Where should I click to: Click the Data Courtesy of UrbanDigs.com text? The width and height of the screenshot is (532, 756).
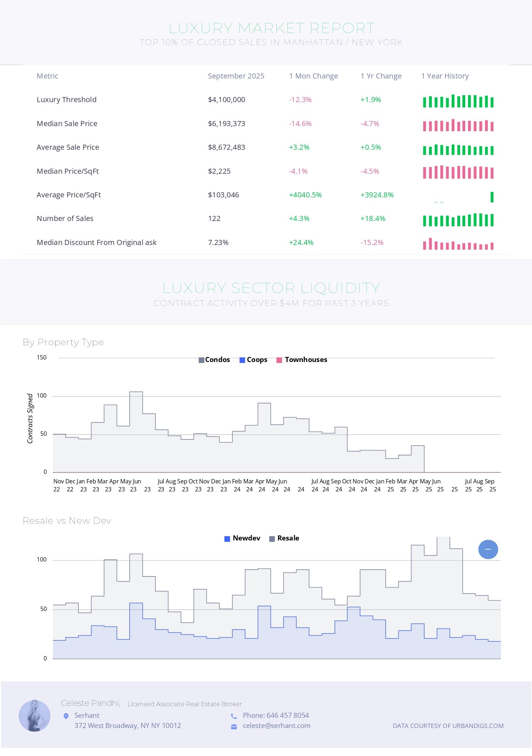point(448,726)
